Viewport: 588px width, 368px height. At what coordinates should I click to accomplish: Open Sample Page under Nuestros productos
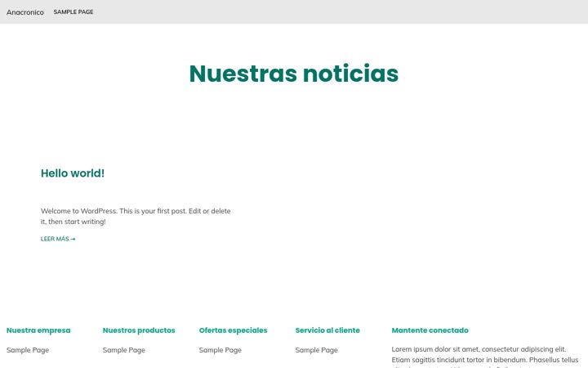(x=124, y=350)
